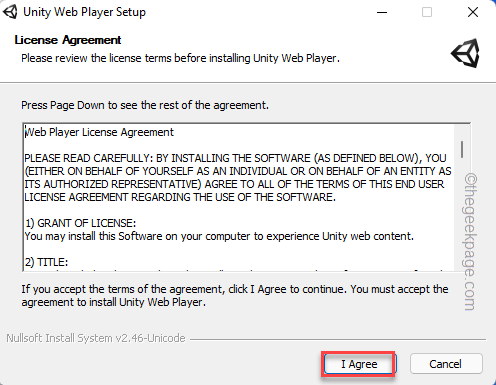The image size is (496, 385).
Task: Minimize the Unity Web Player Setup window
Action: tap(382, 12)
